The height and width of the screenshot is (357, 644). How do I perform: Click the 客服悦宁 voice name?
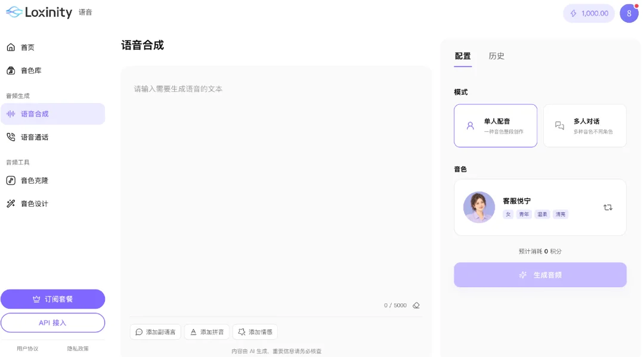coord(516,201)
